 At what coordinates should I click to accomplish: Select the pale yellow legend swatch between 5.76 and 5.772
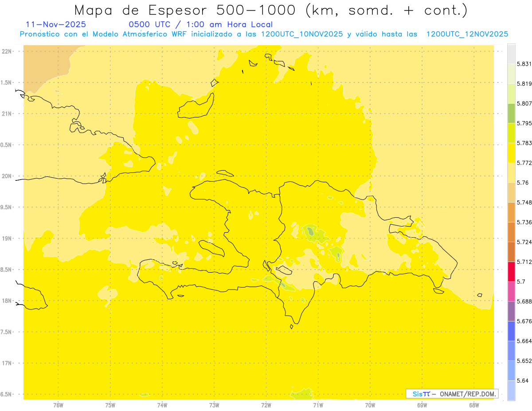click(x=511, y=172)
